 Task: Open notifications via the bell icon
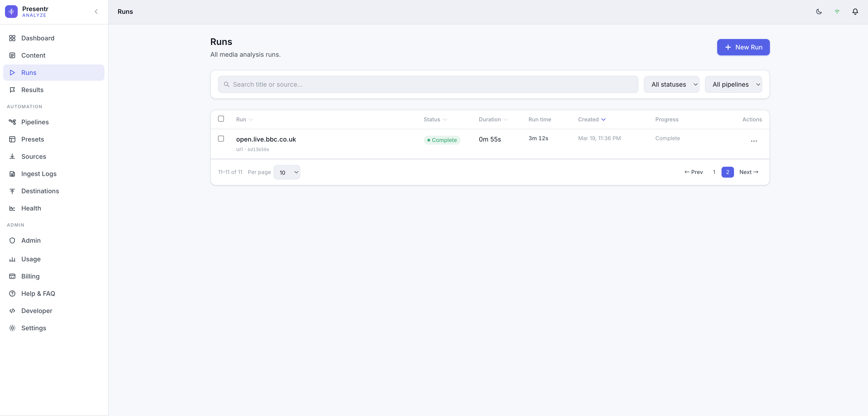click(855, 11)
